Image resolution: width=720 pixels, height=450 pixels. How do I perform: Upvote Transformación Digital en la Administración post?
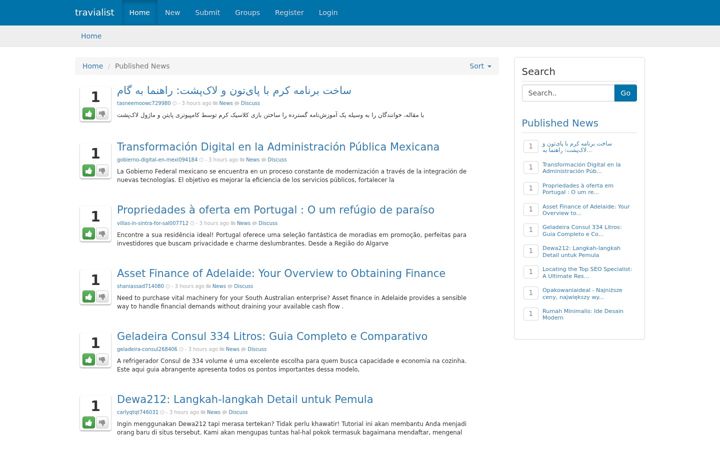(89, 170)
